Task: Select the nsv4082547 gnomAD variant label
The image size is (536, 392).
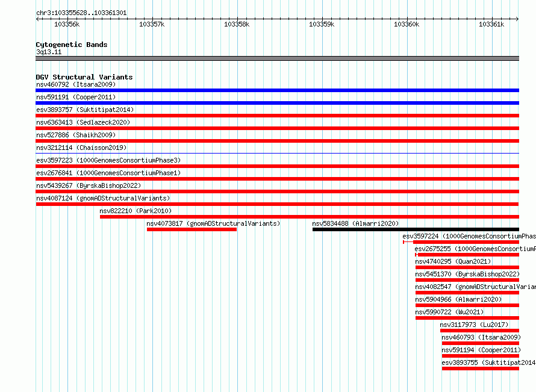Action: [x=476, y=287]
